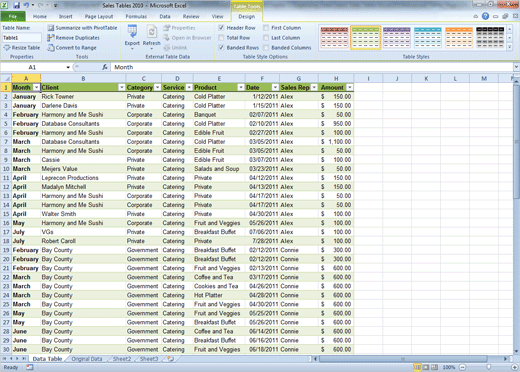The width and height of the screenshot is (520, 372).
Task: Click the Undo icon in title bar
Action: pyautogui.click(x=26, y=5)
